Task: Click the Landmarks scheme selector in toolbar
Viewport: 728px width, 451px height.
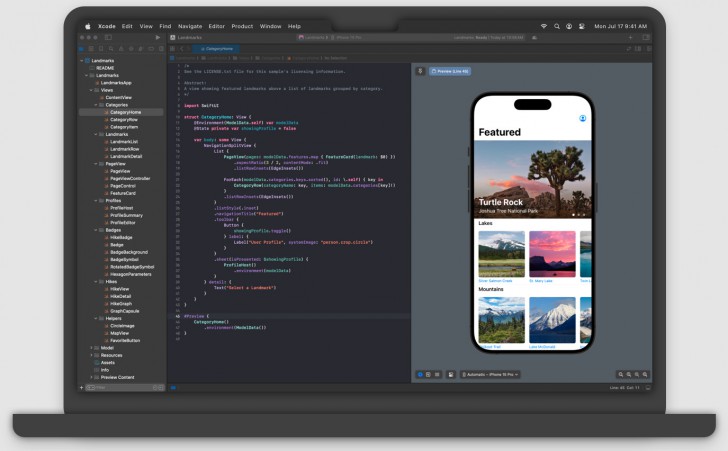Action: (x=313, y=37)
